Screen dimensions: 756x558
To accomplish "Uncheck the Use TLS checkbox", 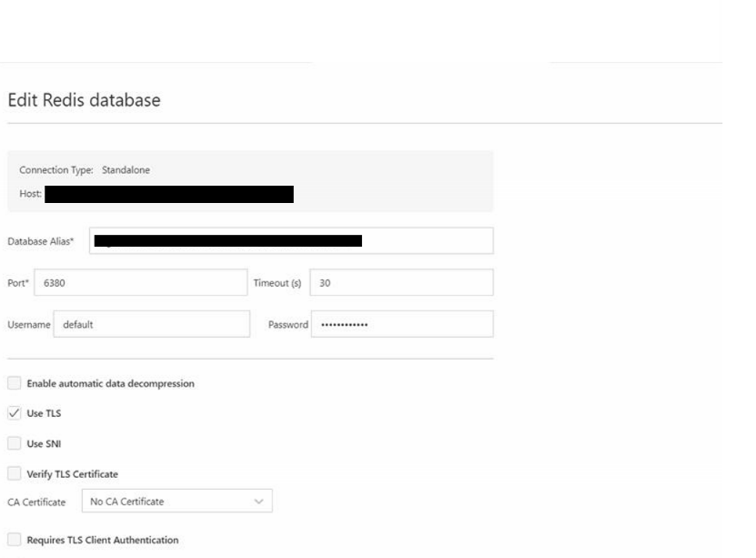I will (x=13, y=413).
